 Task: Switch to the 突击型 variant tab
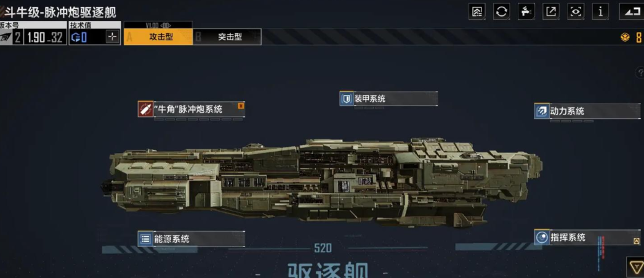pos(227,36)
